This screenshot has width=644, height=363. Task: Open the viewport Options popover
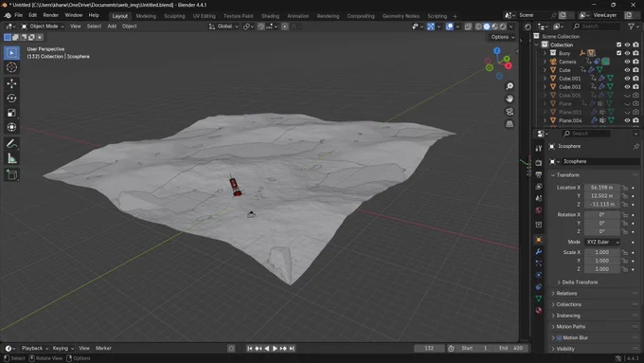502,37
